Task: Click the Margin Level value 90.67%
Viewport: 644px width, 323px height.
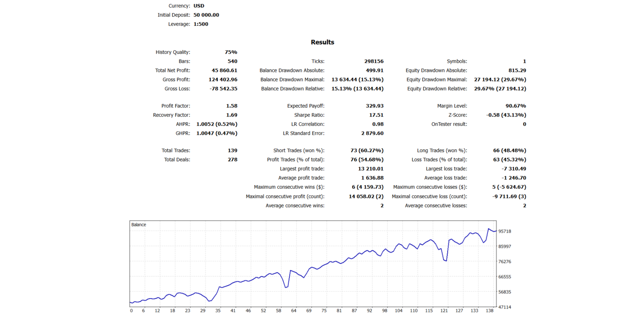Action: click(x=516, y=106)
